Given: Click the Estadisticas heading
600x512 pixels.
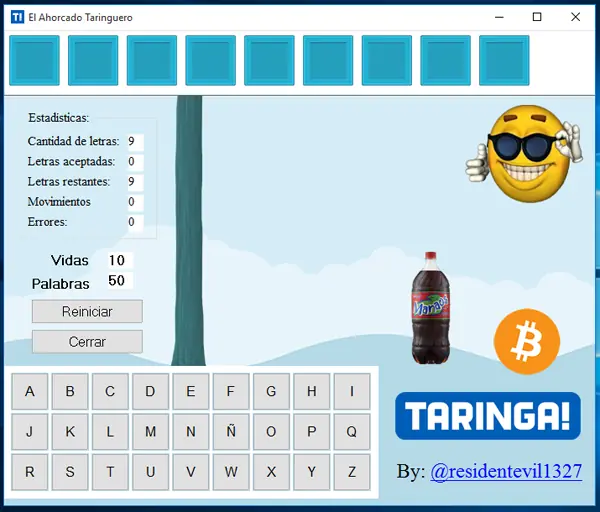Looking at the screenshot, I should click(59, 118).
